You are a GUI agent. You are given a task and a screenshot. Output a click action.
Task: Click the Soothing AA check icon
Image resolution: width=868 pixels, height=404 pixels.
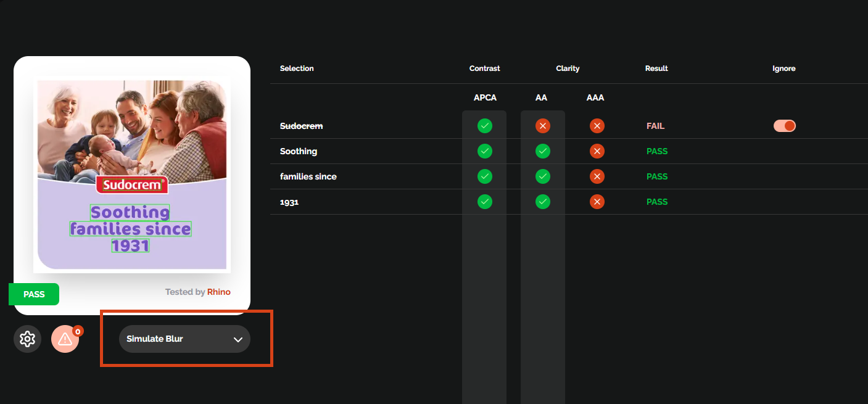(x=543, y=151)
